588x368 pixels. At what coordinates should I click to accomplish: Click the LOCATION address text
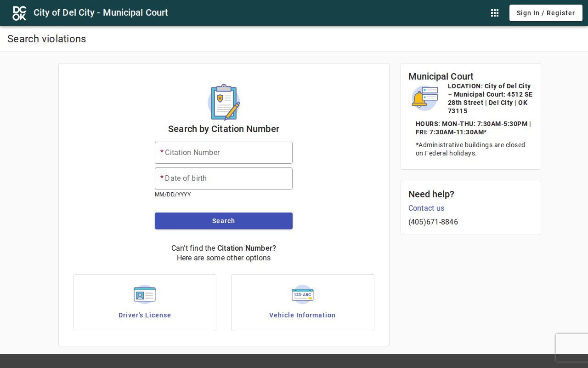pyautogui.click(x=490, y=98)
